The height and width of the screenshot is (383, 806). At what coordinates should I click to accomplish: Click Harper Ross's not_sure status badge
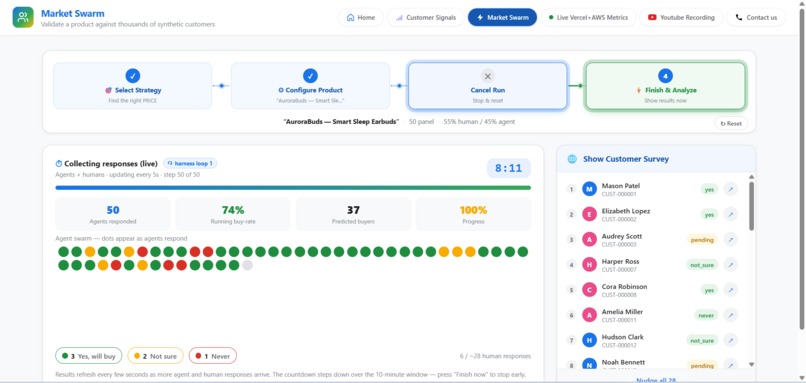(x=702, y=265)
